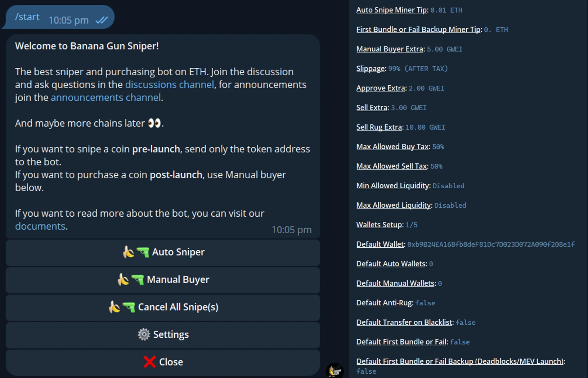Viewport: 588px width, 378px height.
Task: Open the discussions channel link
Action: [169, 85]
